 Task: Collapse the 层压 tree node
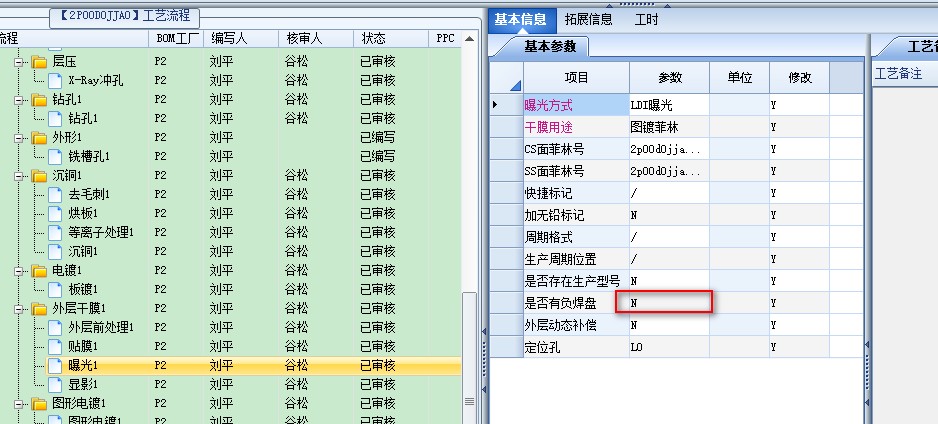[x=19, y=62]
